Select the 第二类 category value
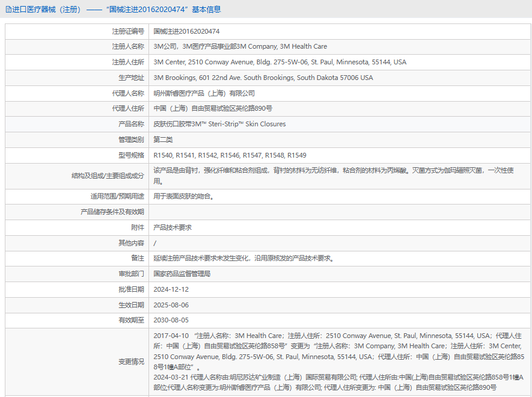Image resolution: width=532 pixels, height=397 pixels. pyautogui.click(x=163, y=140)
